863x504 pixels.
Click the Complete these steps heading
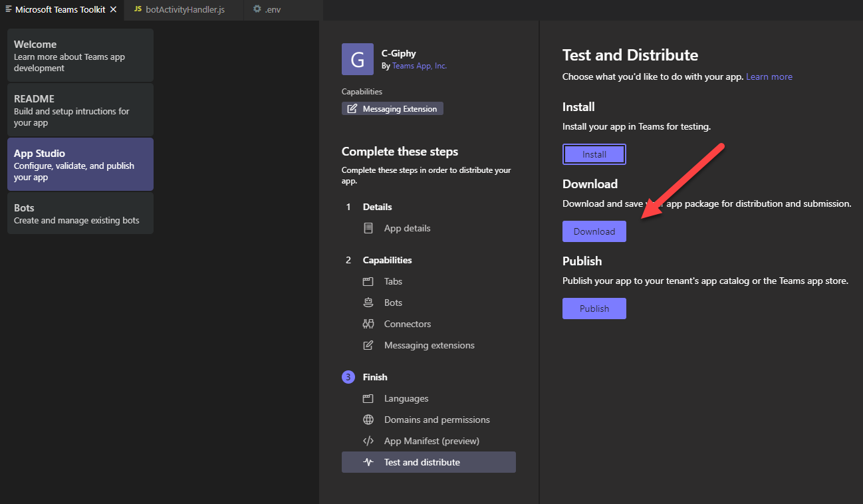click(x=400, y=152)
